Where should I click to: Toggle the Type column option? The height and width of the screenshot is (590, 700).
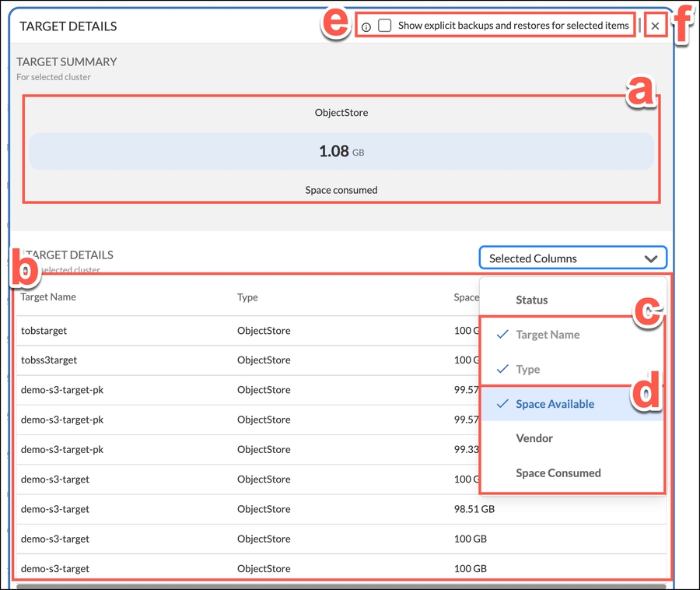pos(528,369)
